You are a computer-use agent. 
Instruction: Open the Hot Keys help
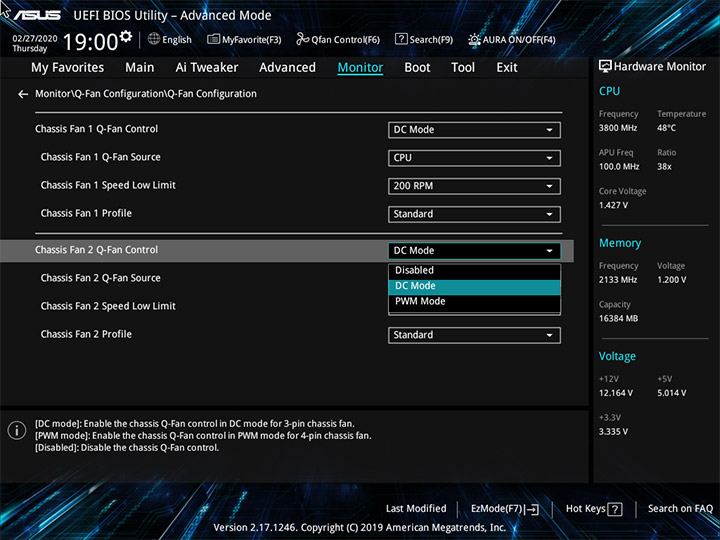(x=594, y=509)
